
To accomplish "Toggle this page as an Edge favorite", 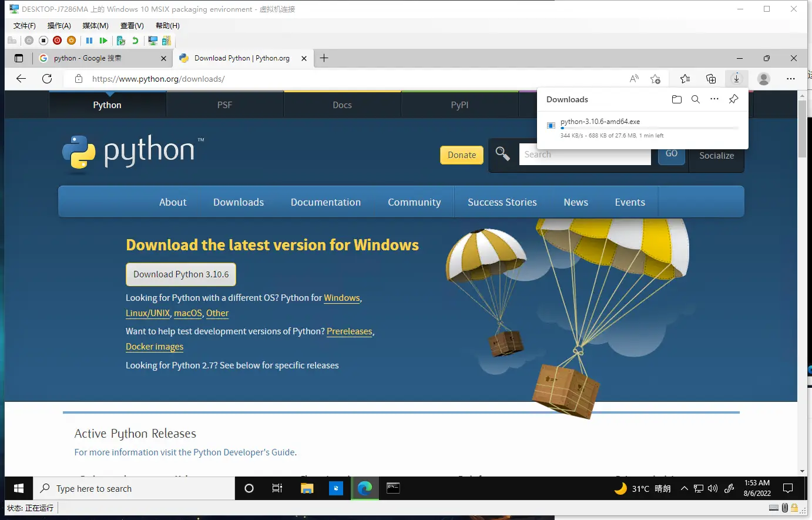I will 656,78.
